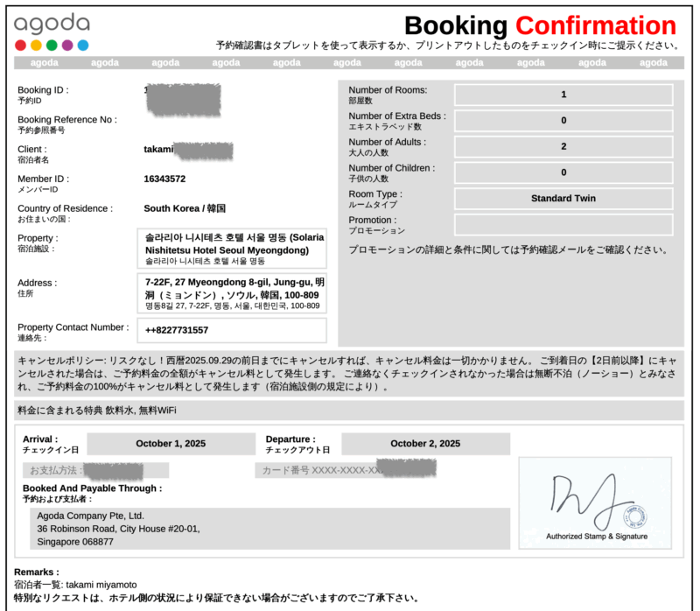Click "Agoda Company Pte, Ltd." text
This screenshot has width=700, height=611.
(91, 516)
